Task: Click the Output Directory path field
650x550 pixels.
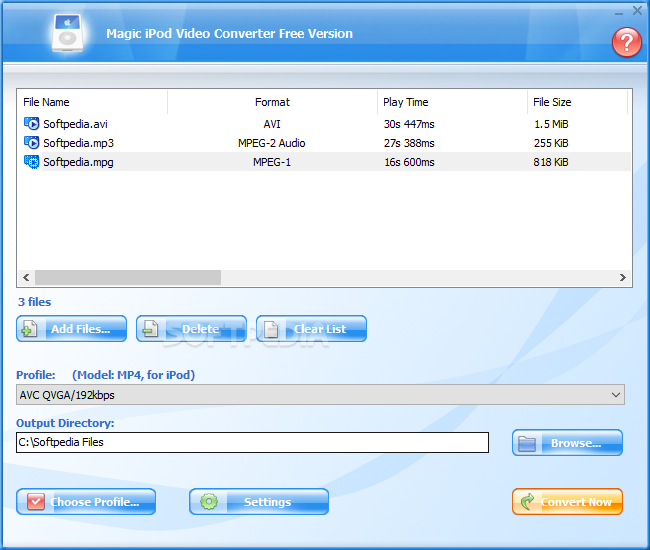Action: pos(252,442)
